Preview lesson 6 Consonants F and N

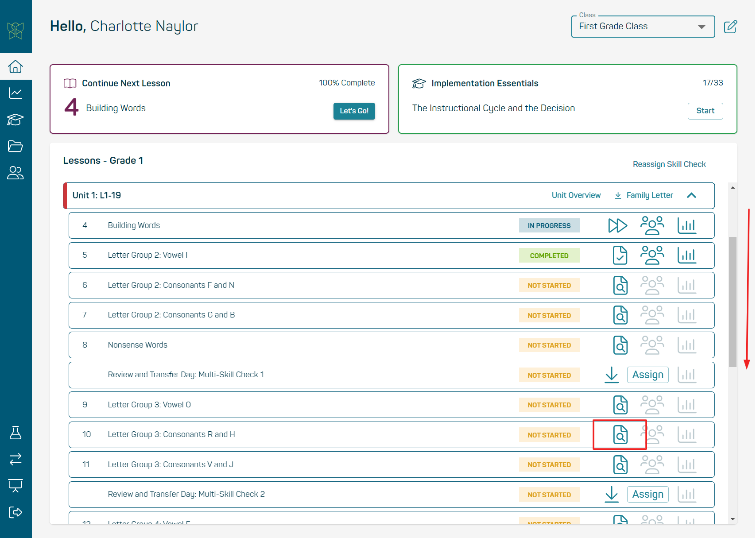(620, 285)
